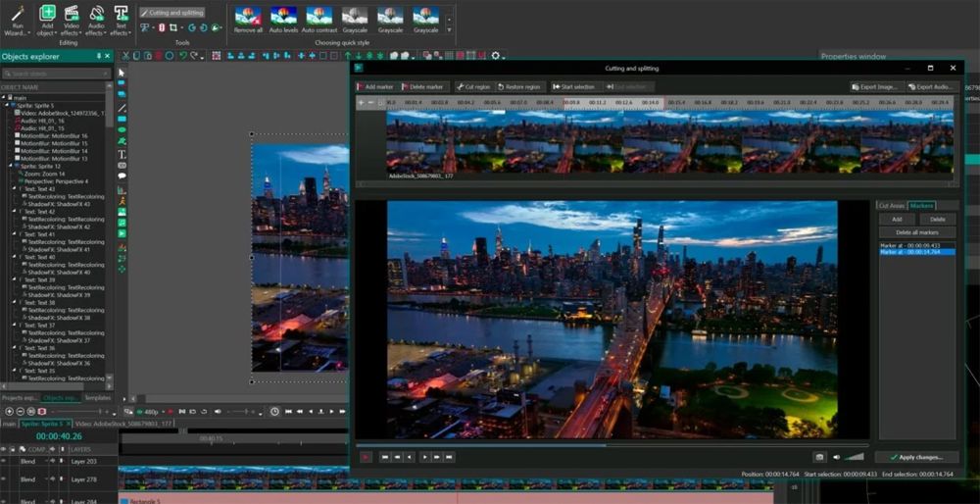
Task: Pin the Objects explorer panel
Action: 99,56
